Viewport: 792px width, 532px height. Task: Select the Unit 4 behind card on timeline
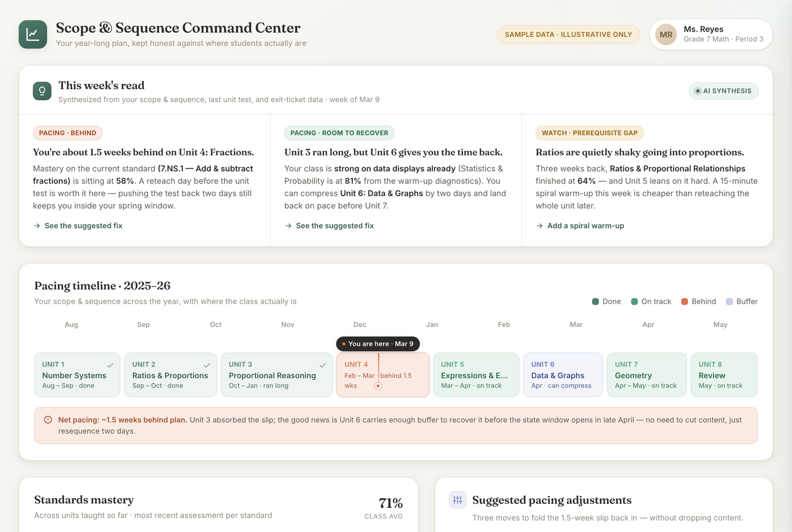click(x=383, y=375)
